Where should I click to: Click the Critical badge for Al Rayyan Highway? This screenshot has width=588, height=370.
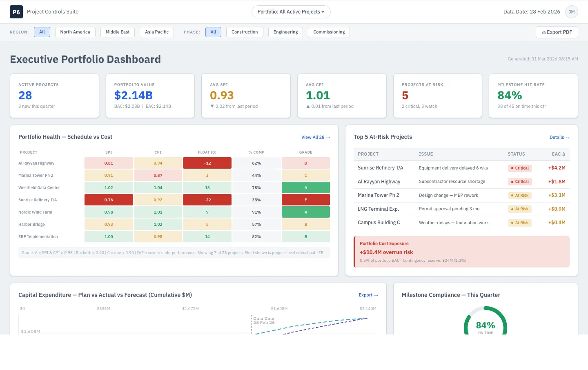[520, 182]
